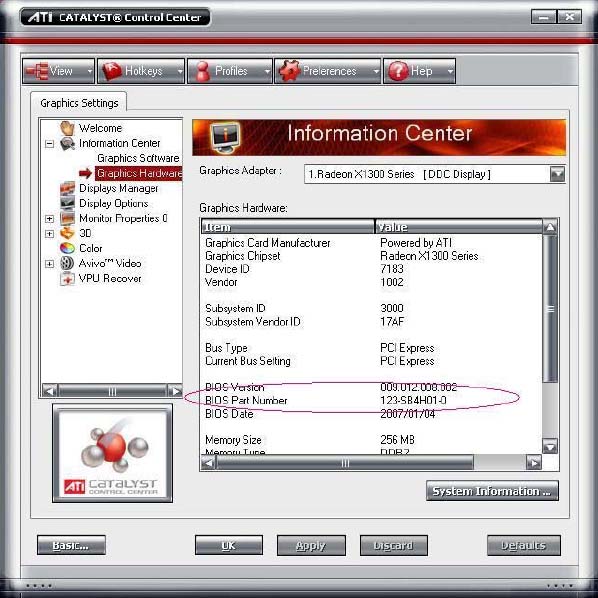This screenshot has width=598, height=598.
Task: Click the Display Options icon
Action: tap(67, 203)
